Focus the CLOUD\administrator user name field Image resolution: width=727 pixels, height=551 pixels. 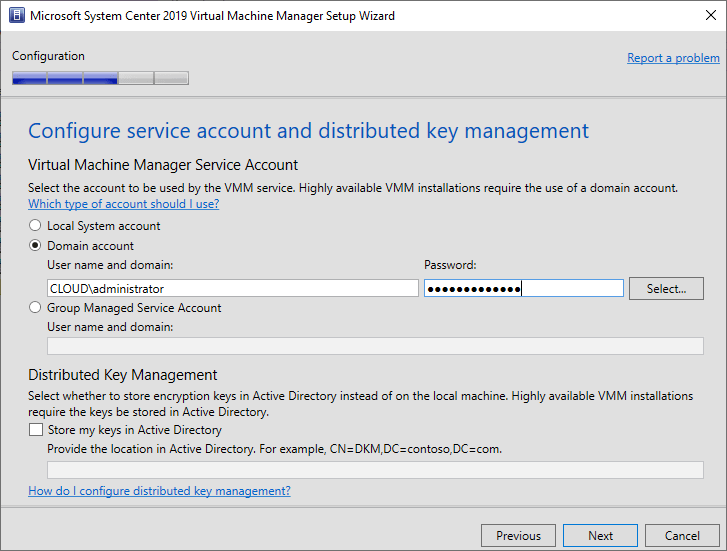pos(233,288)
